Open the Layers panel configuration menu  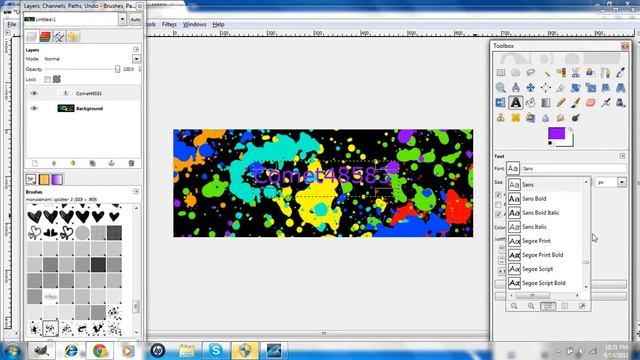pos(136,49)
